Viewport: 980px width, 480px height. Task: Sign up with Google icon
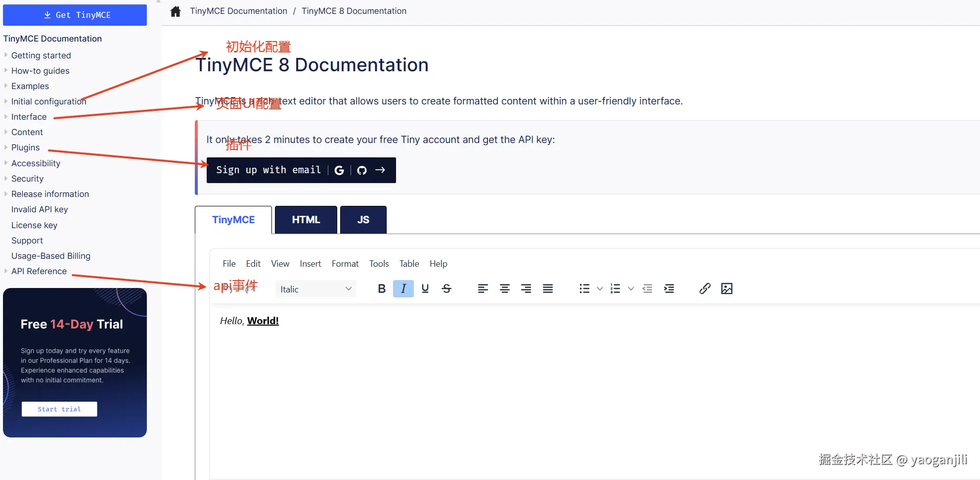click(339, 170)
